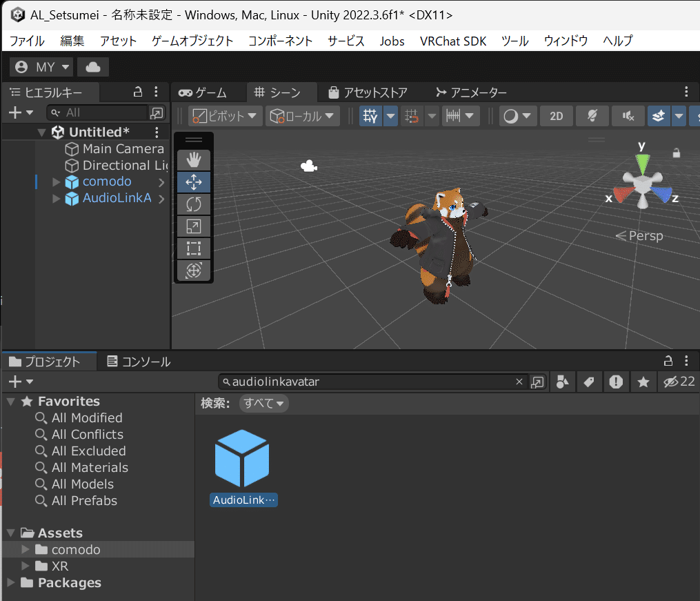
Task: Open Local handle rotation dropdown
Action: pos(303,116)
